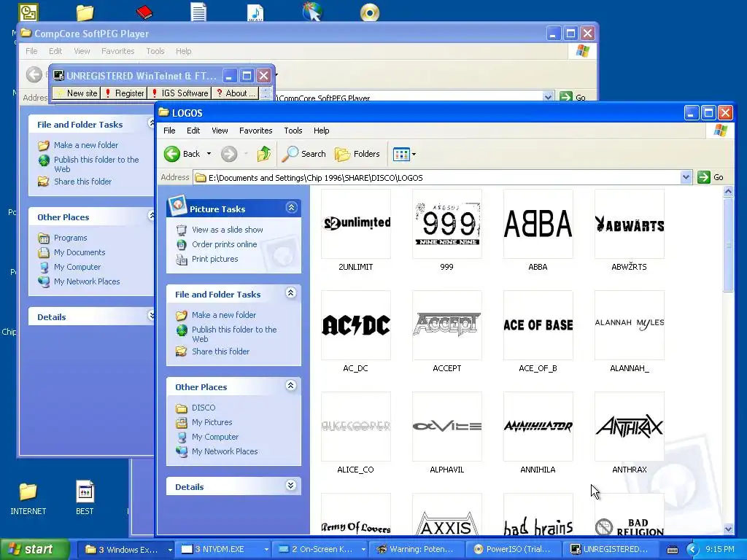
Task: Select the ACE_OF_B thumbnail
Action: pyautogui.click(x=538, y=326)
